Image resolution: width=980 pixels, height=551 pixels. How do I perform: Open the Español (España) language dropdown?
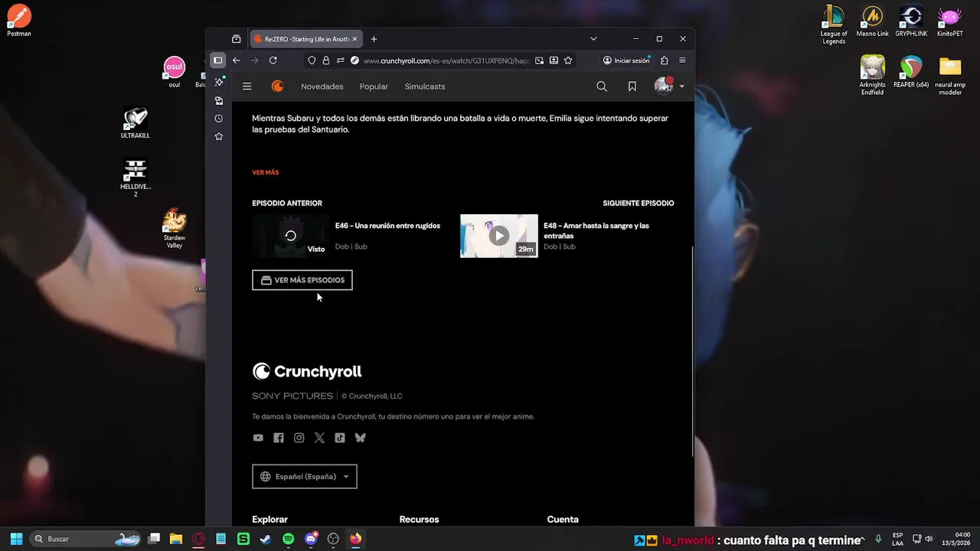click(x=305, y=477)
